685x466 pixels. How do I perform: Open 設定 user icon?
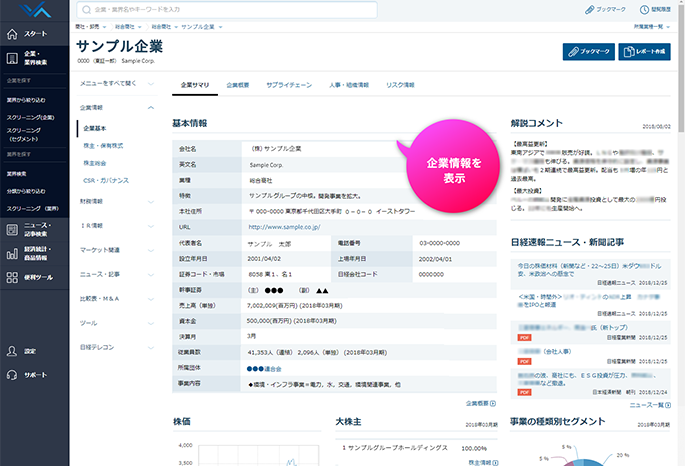coord(12,351)
